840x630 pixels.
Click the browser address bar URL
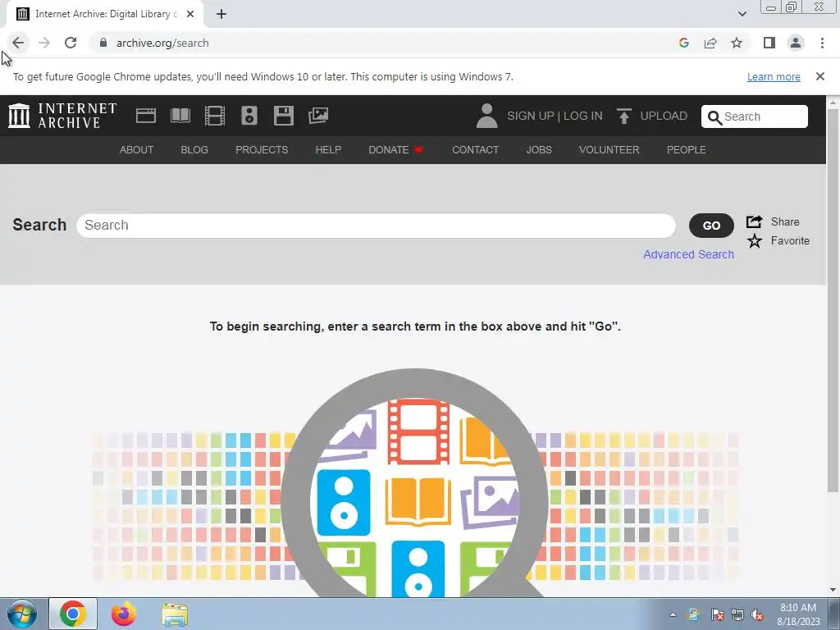[162, 43]
